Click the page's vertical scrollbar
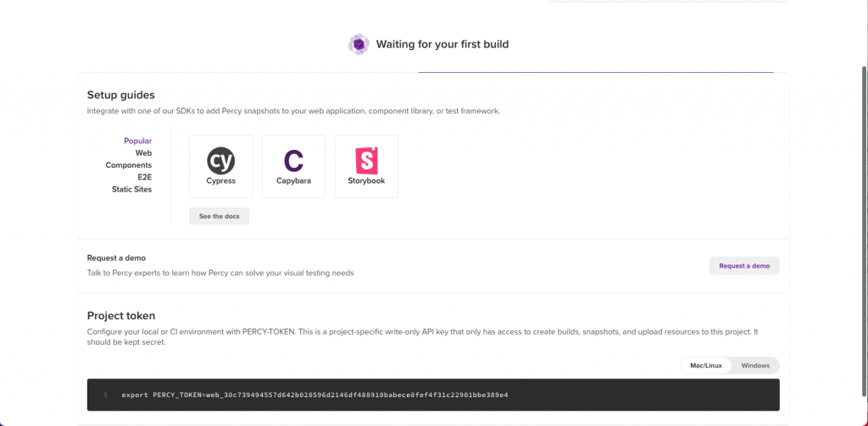This screenshot has width=868, height=426. [x=864, y=231]
